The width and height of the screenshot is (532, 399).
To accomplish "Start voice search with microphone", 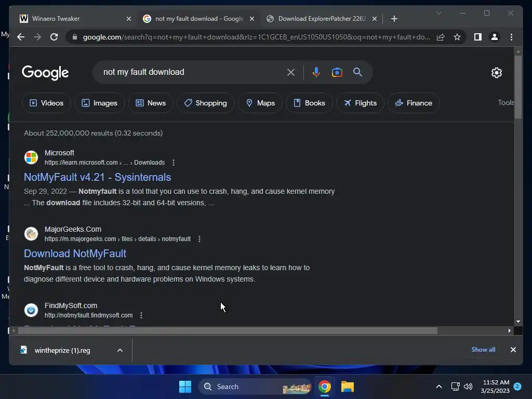I will 316,72.
